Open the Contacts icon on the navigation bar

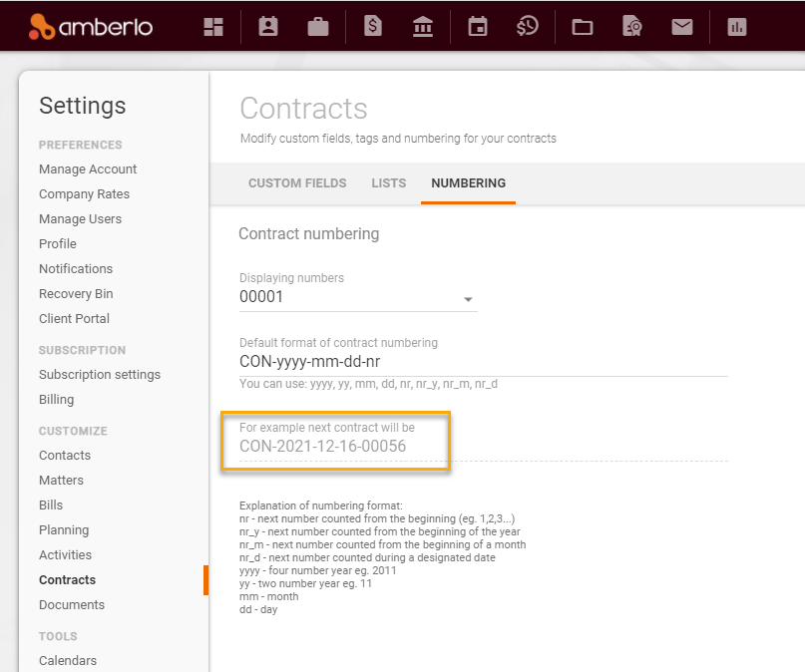point(267,27)
